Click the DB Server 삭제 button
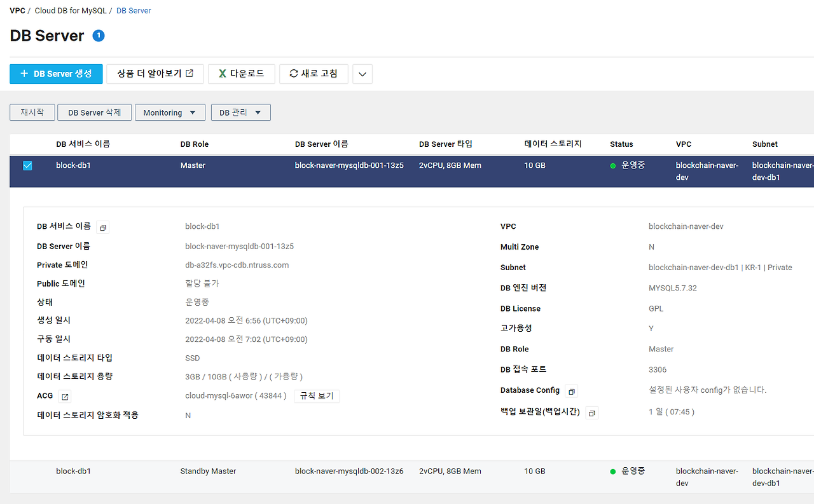Viewport: 814px width, 504px height. pos(94,112)
